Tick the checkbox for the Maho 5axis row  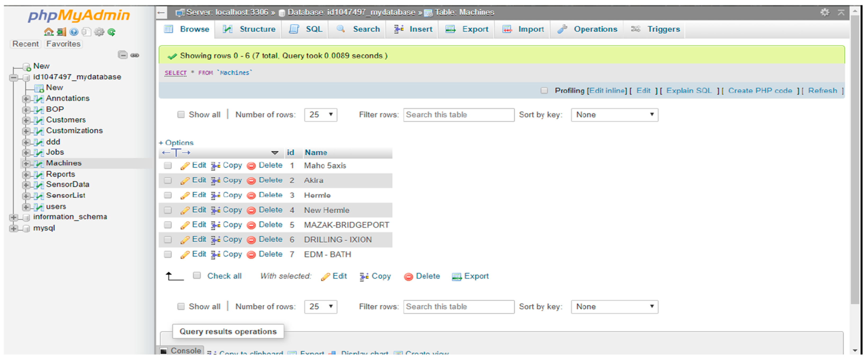pos(168,166)
